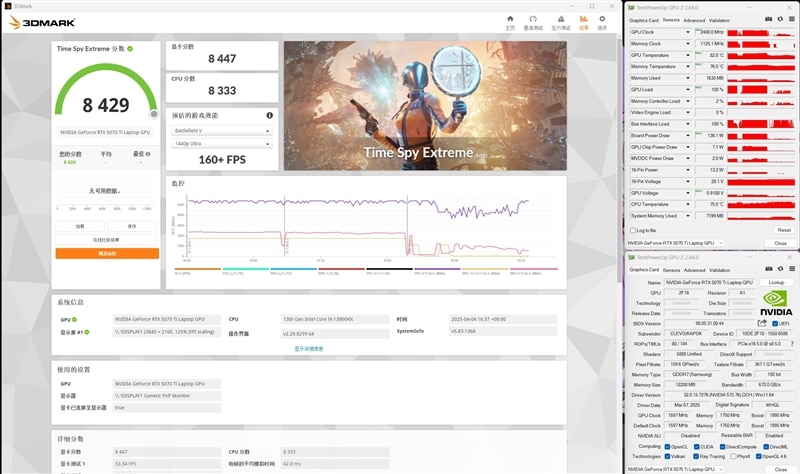This screenshot has width=800, height=474.
Task: Click the Reset button in the Sensors window
Action: [x=783, y=230]
